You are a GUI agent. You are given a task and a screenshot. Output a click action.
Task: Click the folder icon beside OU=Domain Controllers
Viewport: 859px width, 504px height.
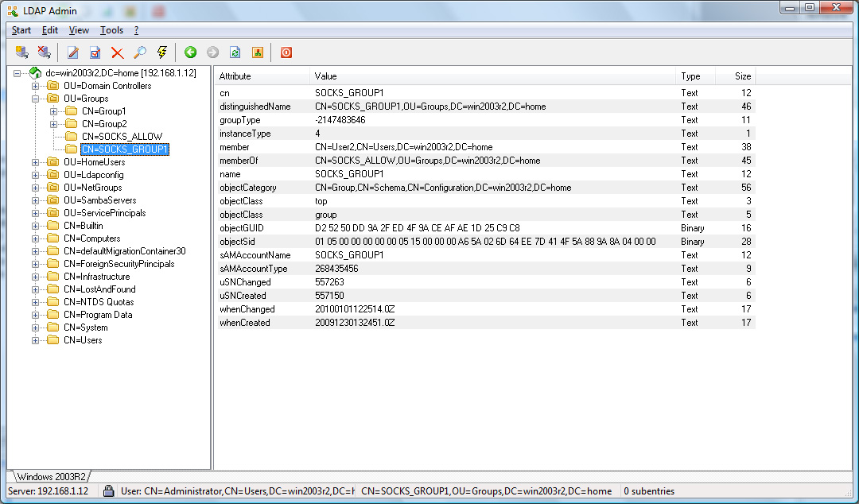52,86
